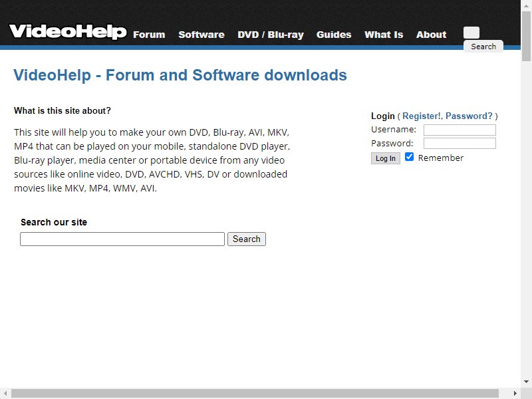Open the Software menu item
The height and width of the screenshot is (399, 532).
(201, 35)
